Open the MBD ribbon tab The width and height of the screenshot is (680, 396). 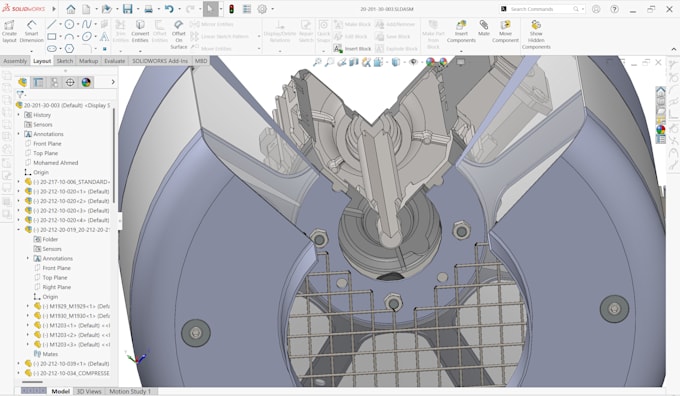[x=201, y=61]
